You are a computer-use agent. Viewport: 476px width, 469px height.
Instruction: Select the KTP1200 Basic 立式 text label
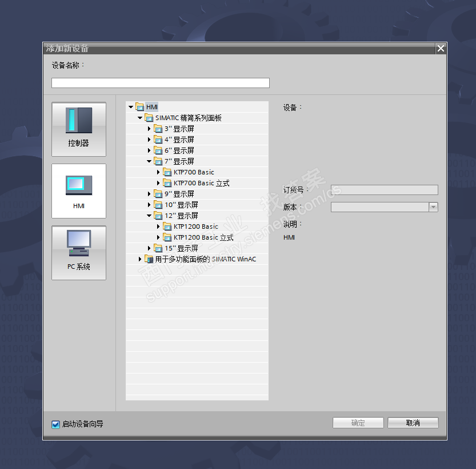(203, 237)
